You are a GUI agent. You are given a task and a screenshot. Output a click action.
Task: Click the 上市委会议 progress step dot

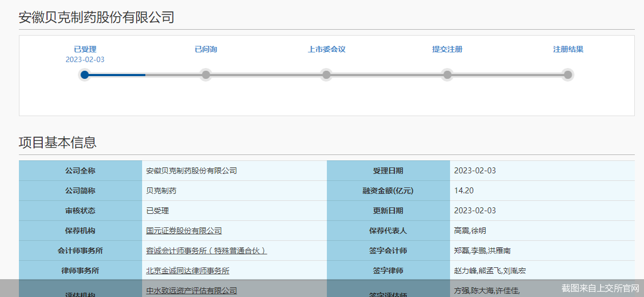pyautogui.click(x=326, y=75)
